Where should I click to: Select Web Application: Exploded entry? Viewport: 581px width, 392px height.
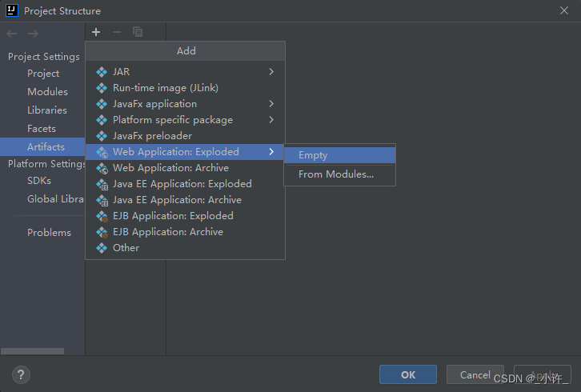coord(186,152)
